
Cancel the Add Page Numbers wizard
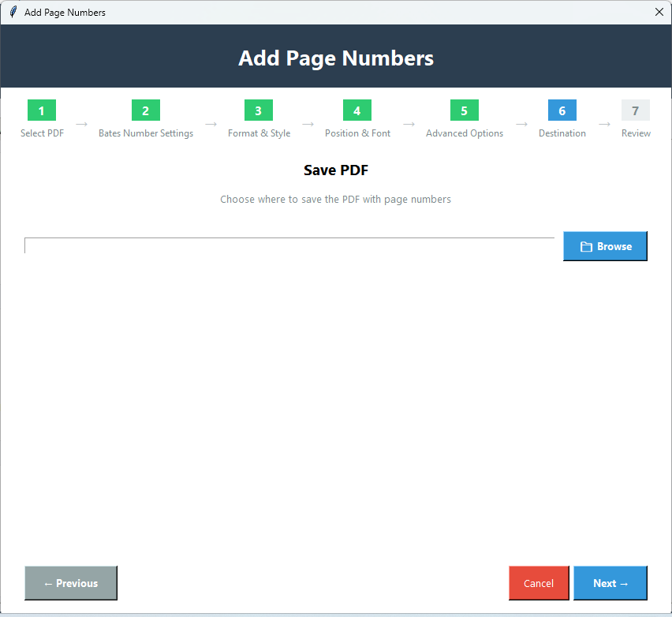click(539, 582)
